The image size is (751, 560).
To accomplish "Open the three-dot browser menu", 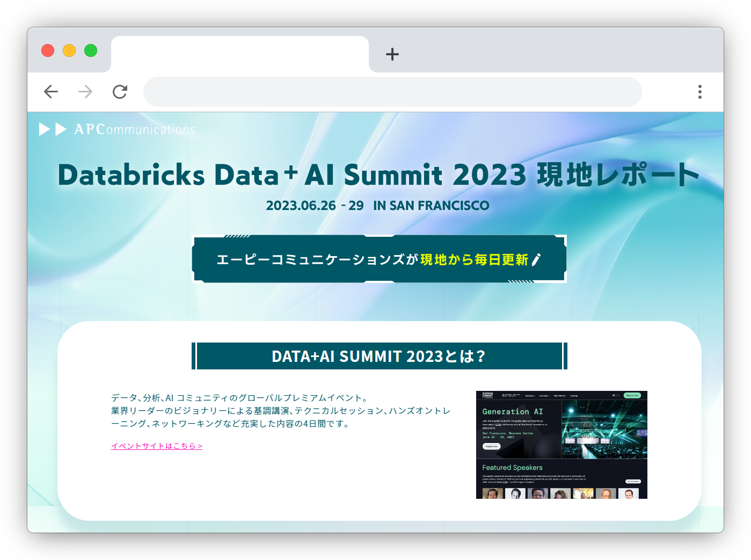I will pyautogui.click(x=699, y=92).
